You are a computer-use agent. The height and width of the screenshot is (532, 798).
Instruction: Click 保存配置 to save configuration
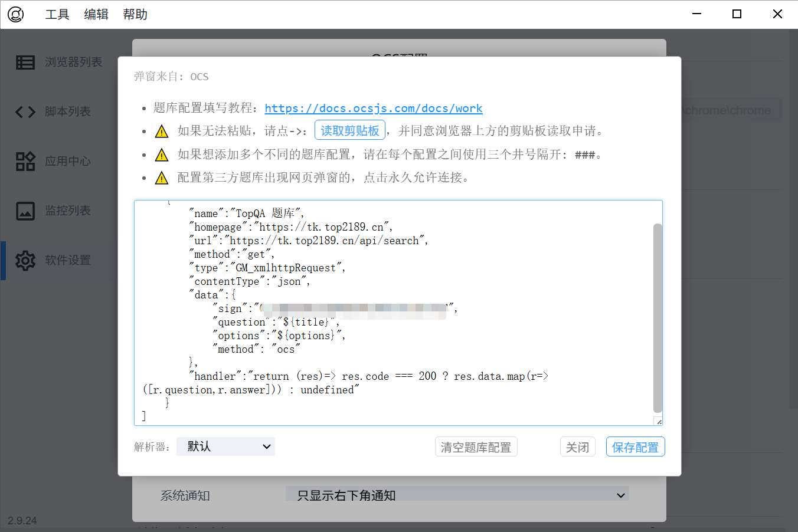click(x=635, y=447)
